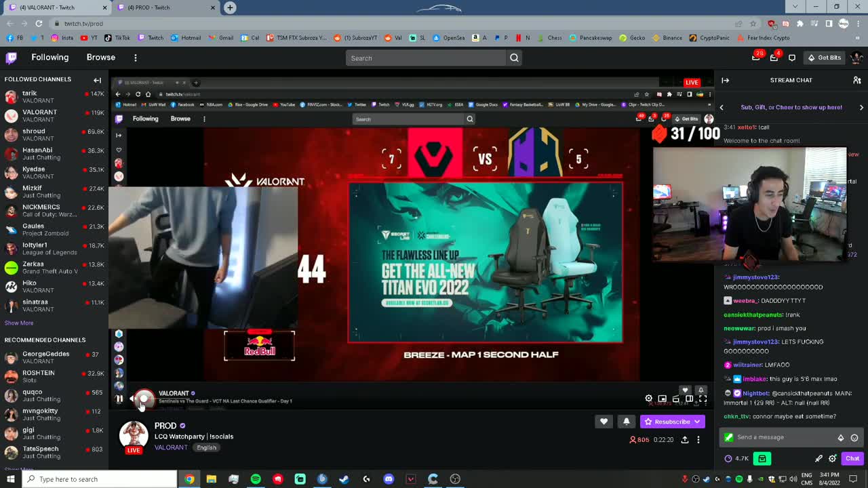Screen dimensions: 868x488
Task: Click the Following tab in top navigation
Action: pos(50,58)
